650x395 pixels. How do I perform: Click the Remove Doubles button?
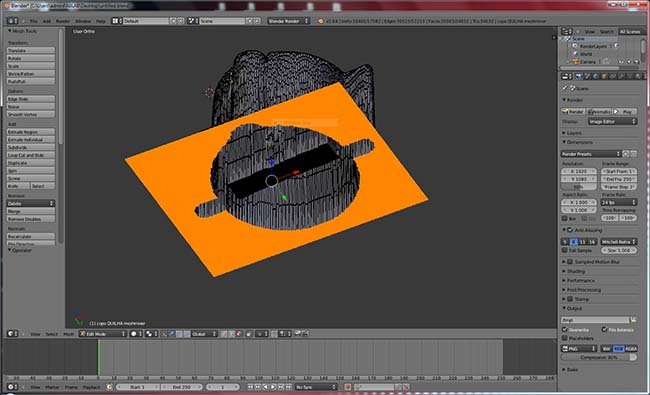tap(31, 219)
